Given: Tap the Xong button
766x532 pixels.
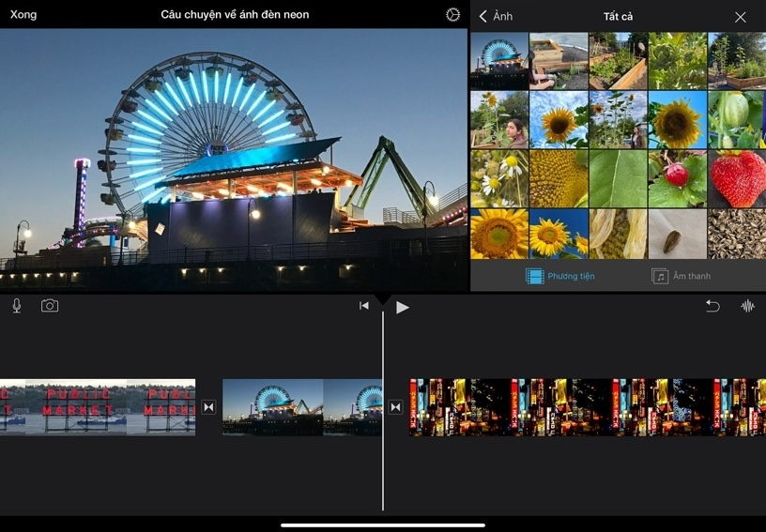Looking at the screenshot, I should [23, 15].
